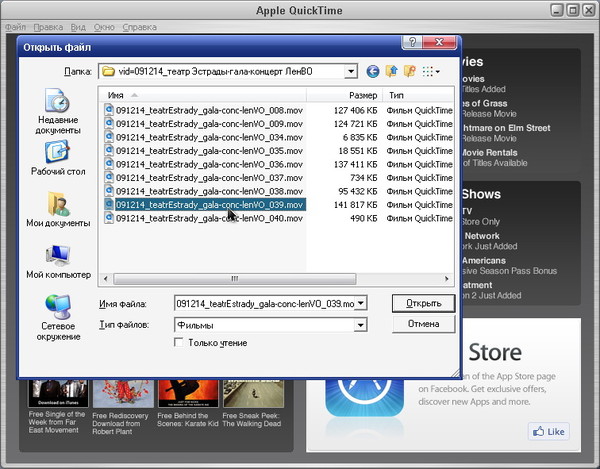Screen dimensions: 600x469
Task: Click the horizontal scrollbar thumb
Action: tap(235, 279)
